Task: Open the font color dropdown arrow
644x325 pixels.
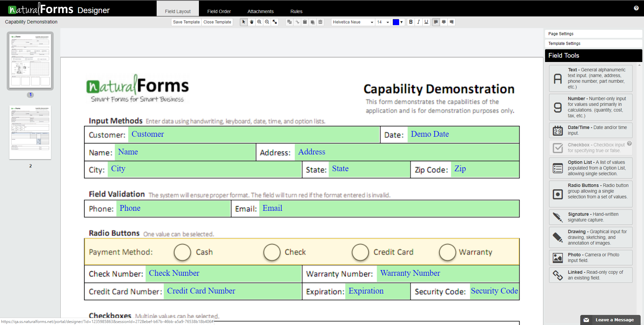Action: 401,22
